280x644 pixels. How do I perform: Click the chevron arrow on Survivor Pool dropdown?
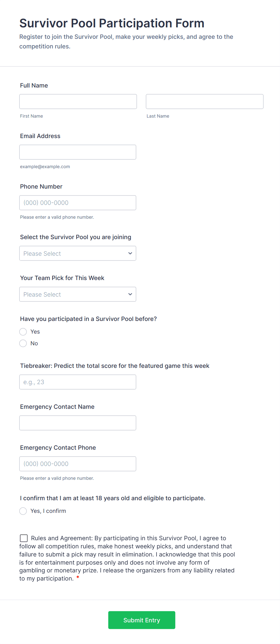130,253
